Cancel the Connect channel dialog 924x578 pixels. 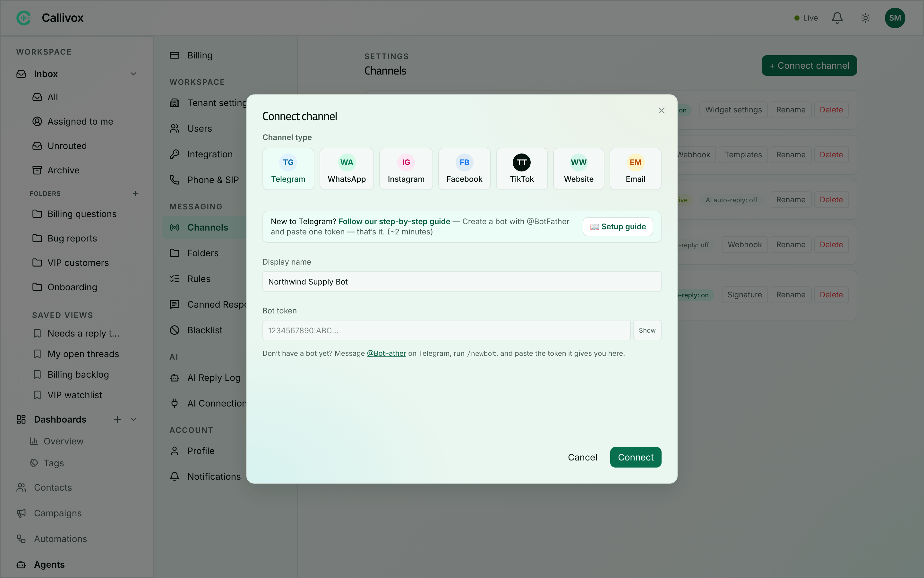pos(582,457)
